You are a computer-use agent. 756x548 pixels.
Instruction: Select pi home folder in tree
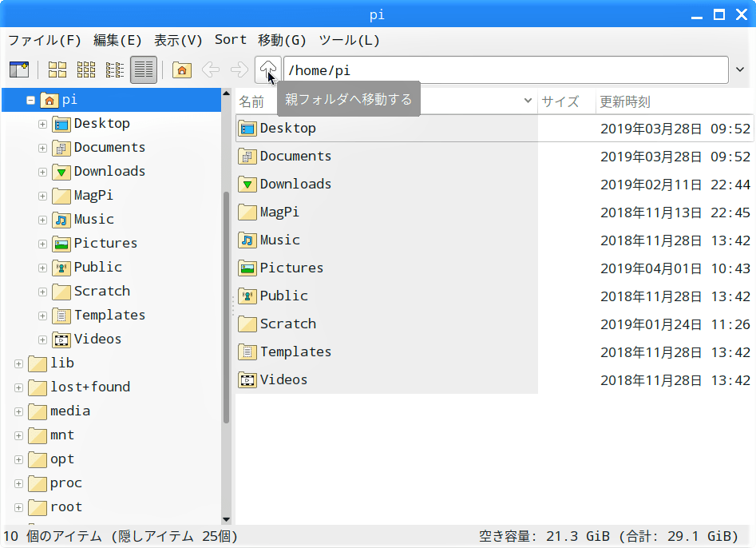(x=112, y=100)
